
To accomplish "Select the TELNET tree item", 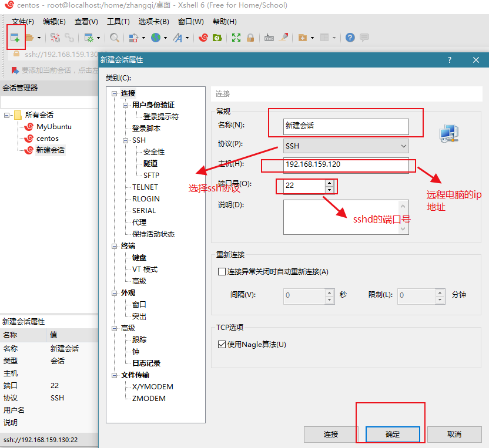I will (x=145, y=187).
